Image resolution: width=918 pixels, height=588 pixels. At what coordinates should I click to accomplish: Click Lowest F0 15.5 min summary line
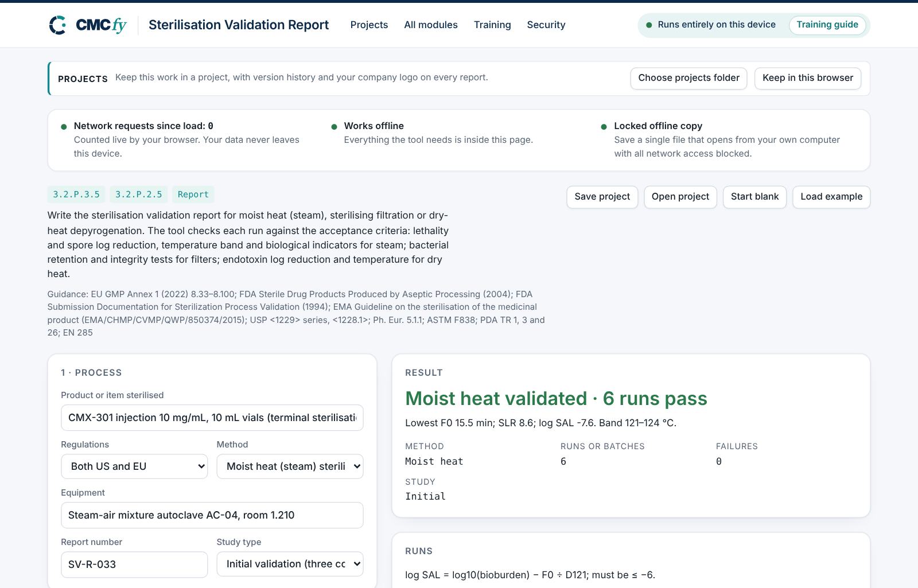click(540, 423)
